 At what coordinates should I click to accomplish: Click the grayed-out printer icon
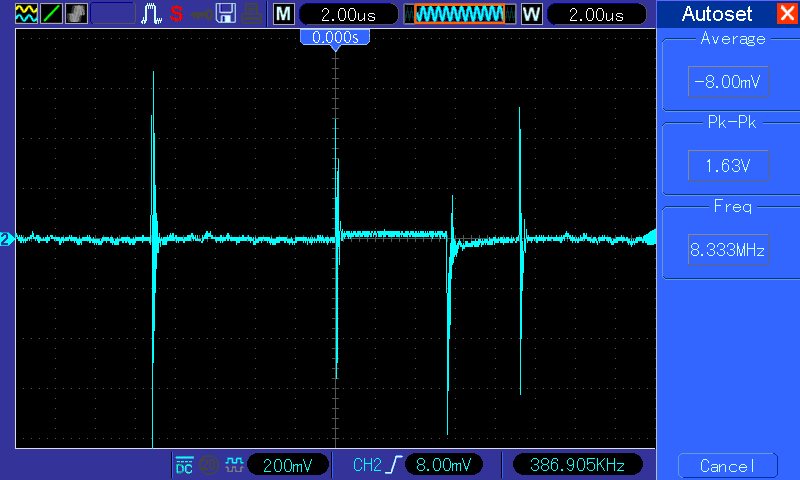click(x=252, y=14)
